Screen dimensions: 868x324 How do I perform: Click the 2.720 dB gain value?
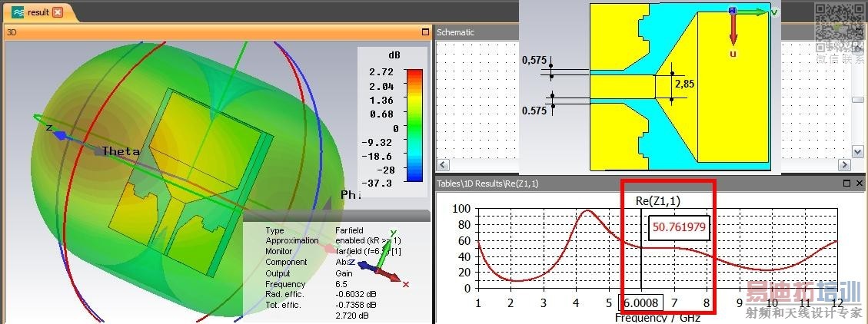pyautogui.click(x=351, y=315)
